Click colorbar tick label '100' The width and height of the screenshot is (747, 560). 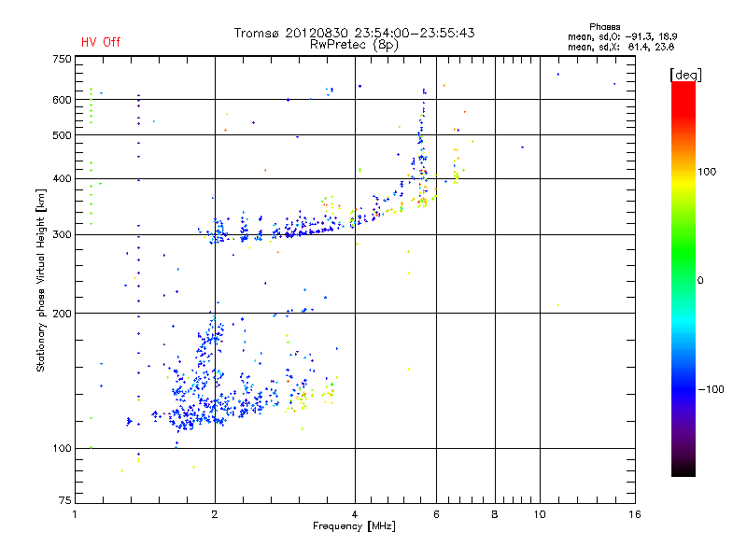pos(707,172)
